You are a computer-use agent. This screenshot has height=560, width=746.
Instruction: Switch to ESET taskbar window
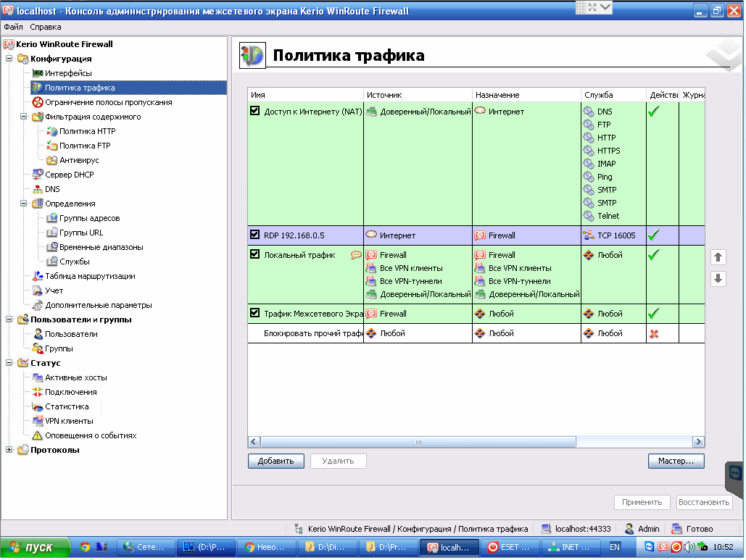tap(510, 547)
